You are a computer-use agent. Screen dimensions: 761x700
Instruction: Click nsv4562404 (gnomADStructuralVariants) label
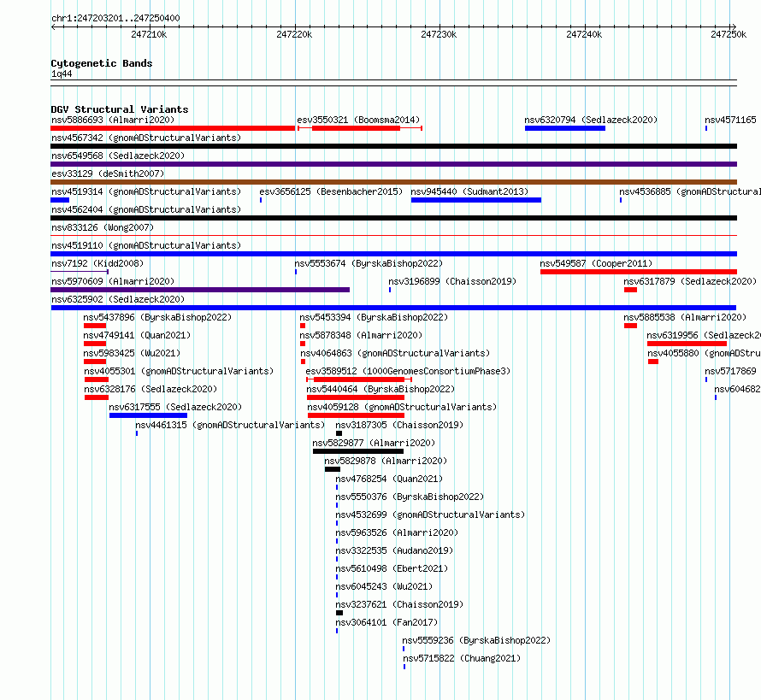146,209
